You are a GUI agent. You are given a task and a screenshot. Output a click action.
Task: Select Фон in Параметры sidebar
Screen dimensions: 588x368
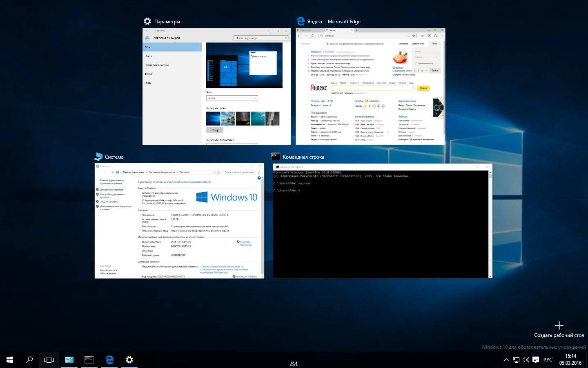[x=172, y=47]
